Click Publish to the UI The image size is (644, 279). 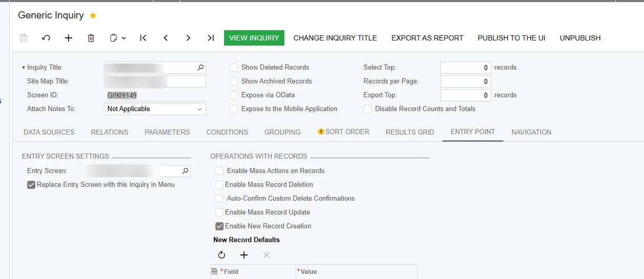(x=512, y=38)
